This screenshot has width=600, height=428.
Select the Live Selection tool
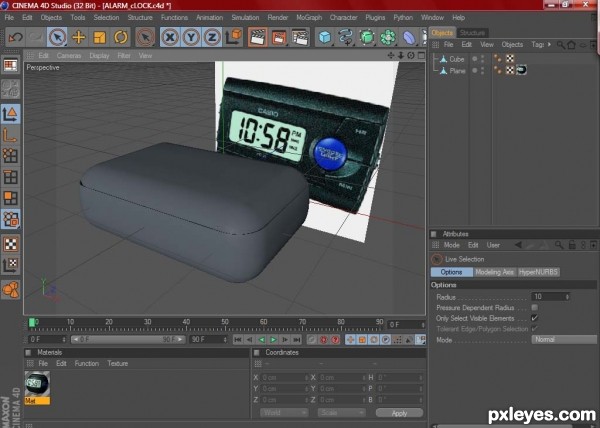coord(57,37)
